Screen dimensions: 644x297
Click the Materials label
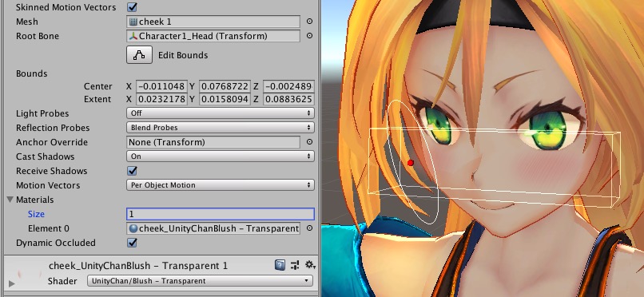pos(35,200)
